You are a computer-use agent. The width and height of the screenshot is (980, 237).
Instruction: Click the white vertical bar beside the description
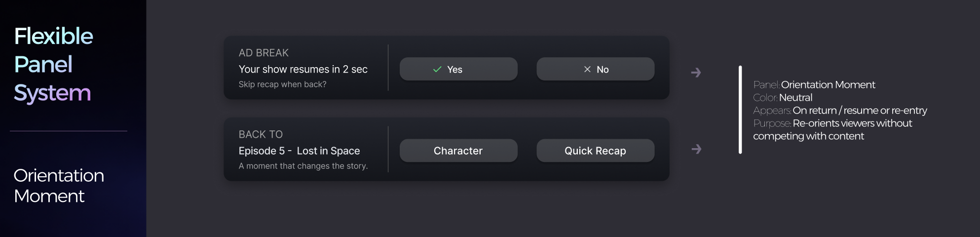pyautogui.click(x=740, y=110)
